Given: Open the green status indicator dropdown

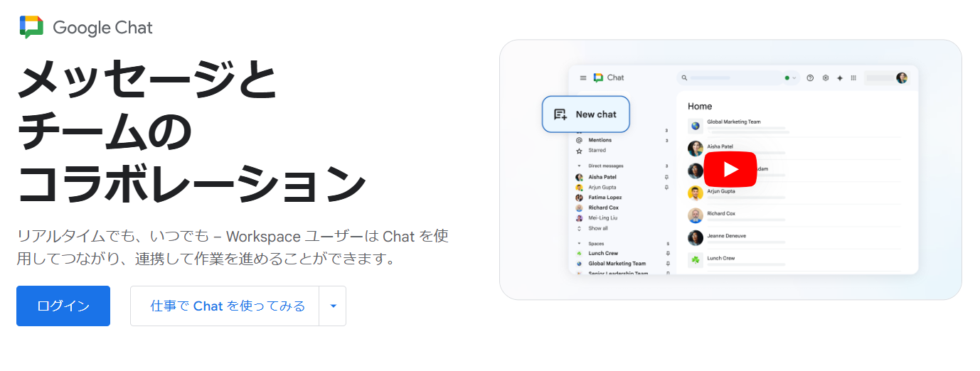Looking at the screenshot, I should tap(790, 78).
